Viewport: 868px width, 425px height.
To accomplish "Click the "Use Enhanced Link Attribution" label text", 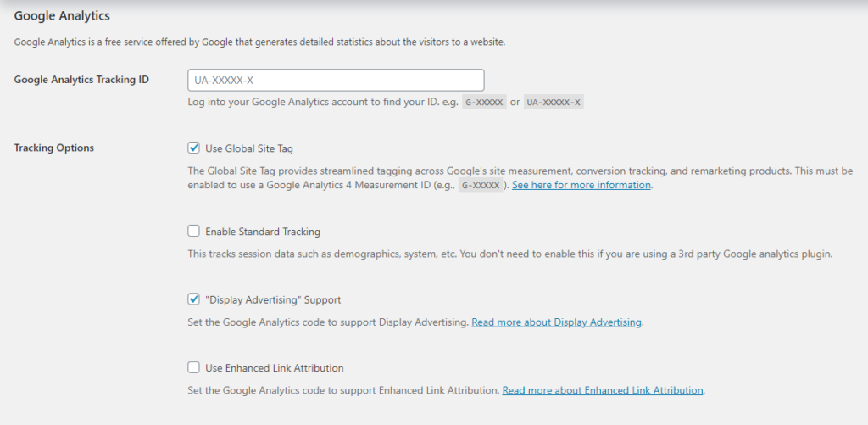I will tap(275, 368).
